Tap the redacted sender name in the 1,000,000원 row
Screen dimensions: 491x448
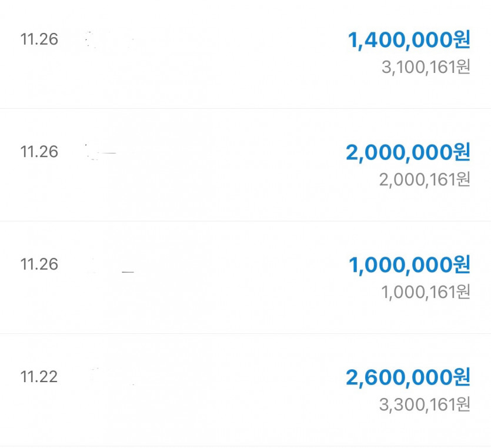tap(112, 270)
